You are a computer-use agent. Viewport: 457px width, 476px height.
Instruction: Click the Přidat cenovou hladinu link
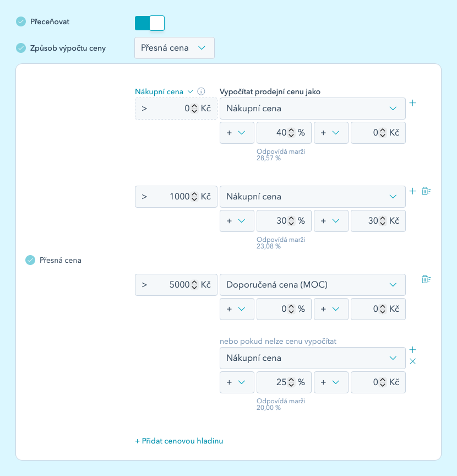tap(179, 441)
